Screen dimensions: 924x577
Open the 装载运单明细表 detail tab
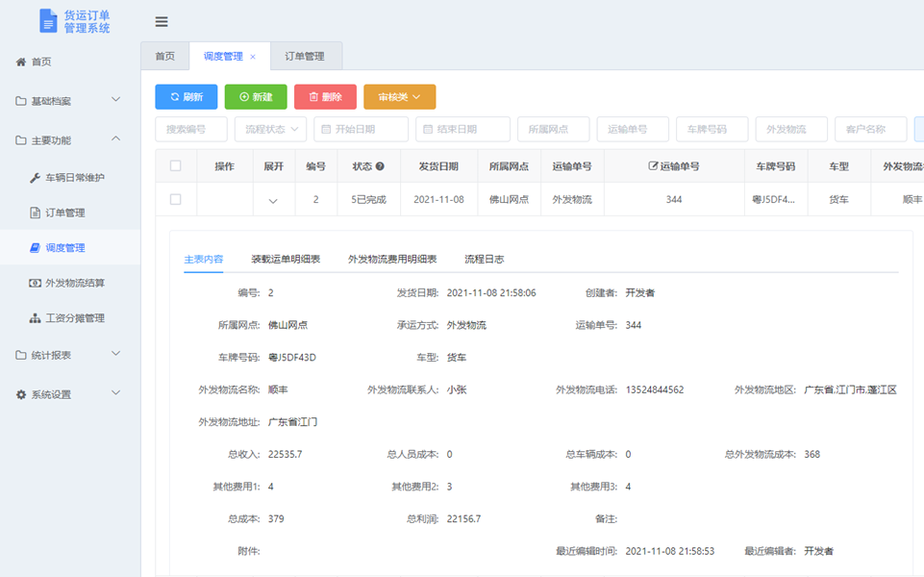(x=286, y=260)
